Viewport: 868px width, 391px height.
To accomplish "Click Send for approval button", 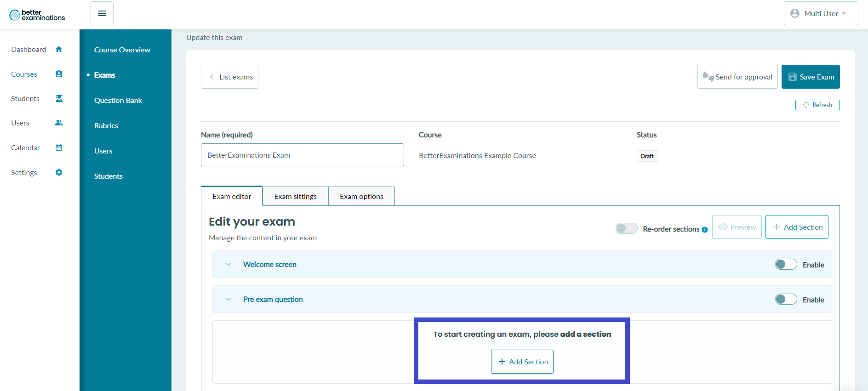I will 737,77.
